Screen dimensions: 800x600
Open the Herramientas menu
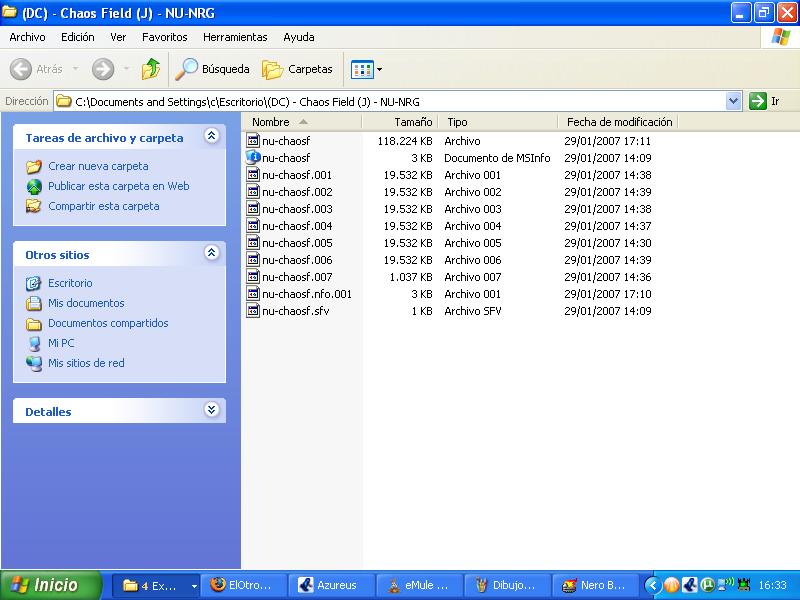pos(235,37)
